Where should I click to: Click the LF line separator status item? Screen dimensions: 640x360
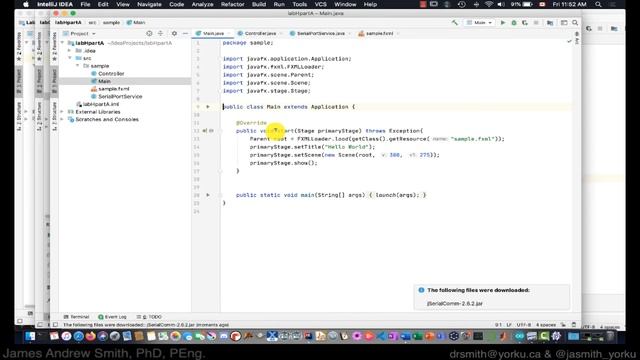click(x=509, y=325)
